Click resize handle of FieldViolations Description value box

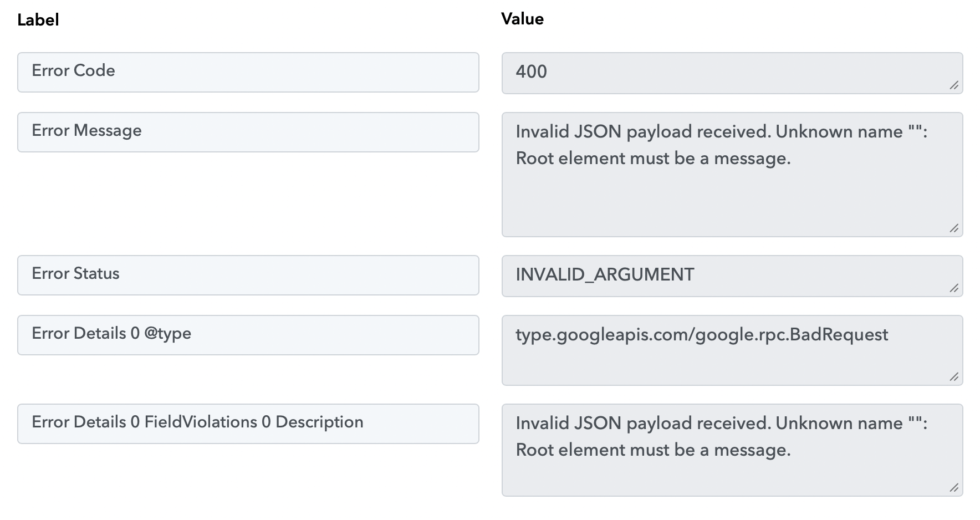tap(954, 488)
